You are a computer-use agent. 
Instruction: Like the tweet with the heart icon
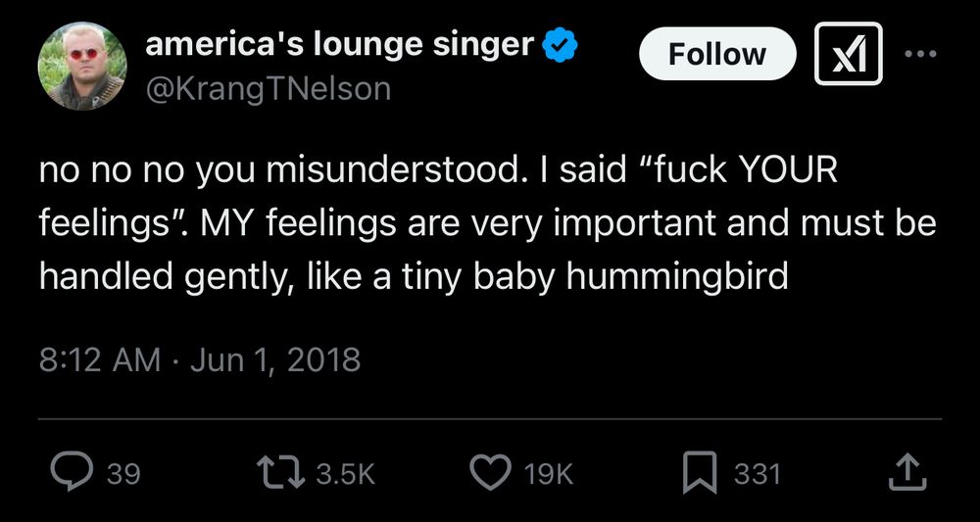coord(489,474)
